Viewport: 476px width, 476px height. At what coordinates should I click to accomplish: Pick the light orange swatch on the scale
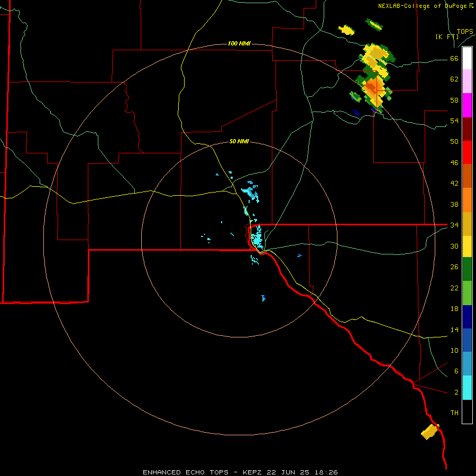[x=467, y=200]
